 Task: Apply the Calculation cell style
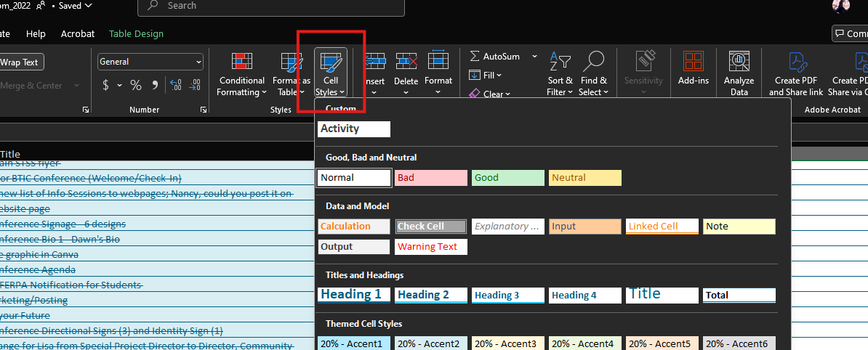pos(354,226)
